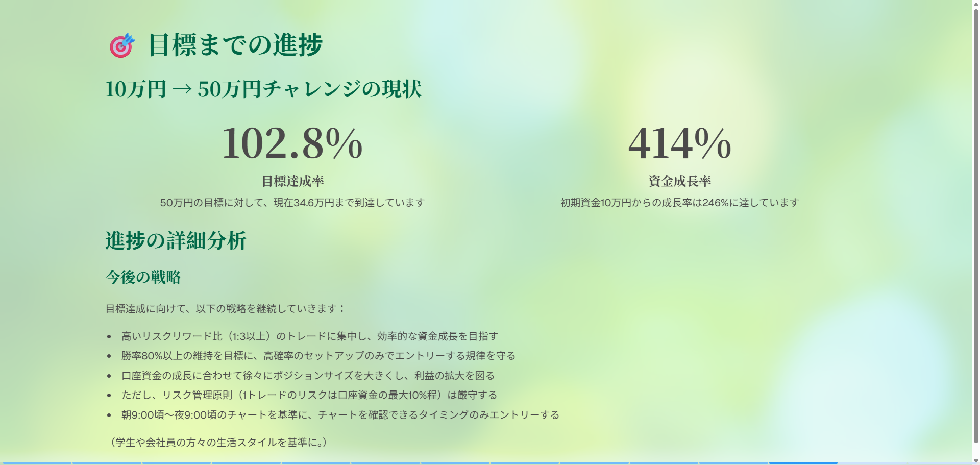Screen dimensions: 980x465
Task: Click the scrollbar up arrow
Action: (x=975, y=4)
